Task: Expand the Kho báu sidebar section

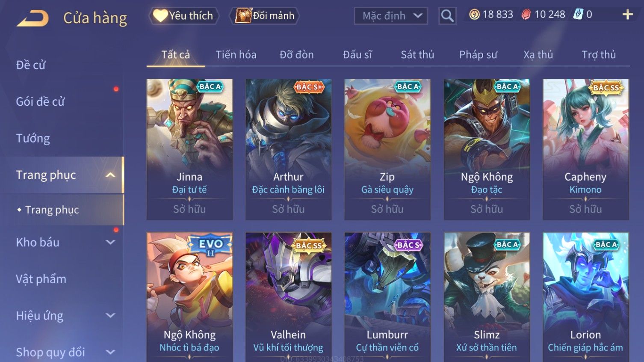Action: pyautogui.click(x=110, y=242)
